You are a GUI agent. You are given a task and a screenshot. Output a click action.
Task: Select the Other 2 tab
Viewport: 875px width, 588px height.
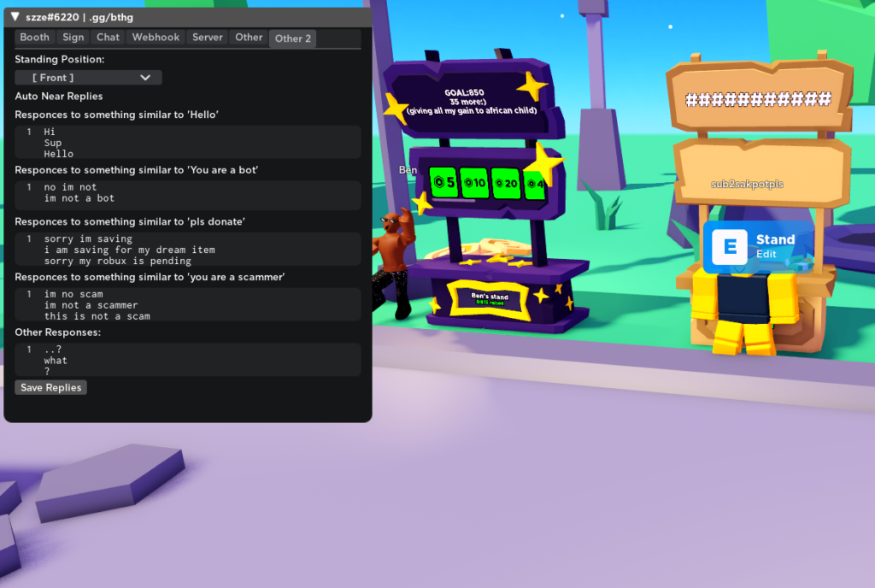coord(292,38)
